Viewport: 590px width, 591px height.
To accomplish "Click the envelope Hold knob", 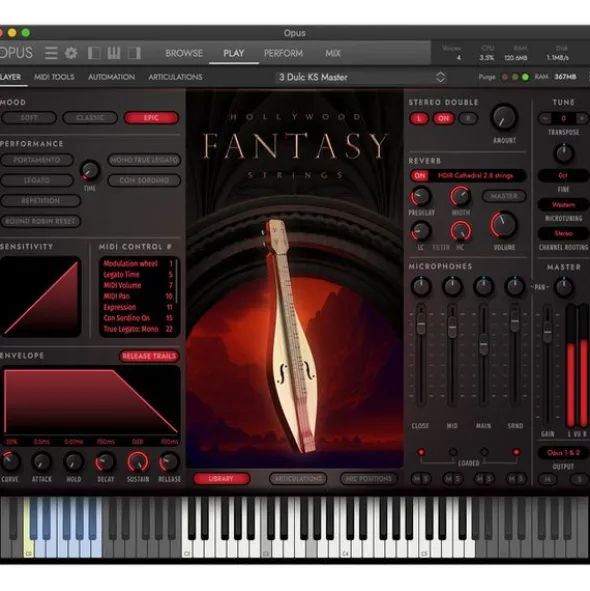I will tap(74, 461).
